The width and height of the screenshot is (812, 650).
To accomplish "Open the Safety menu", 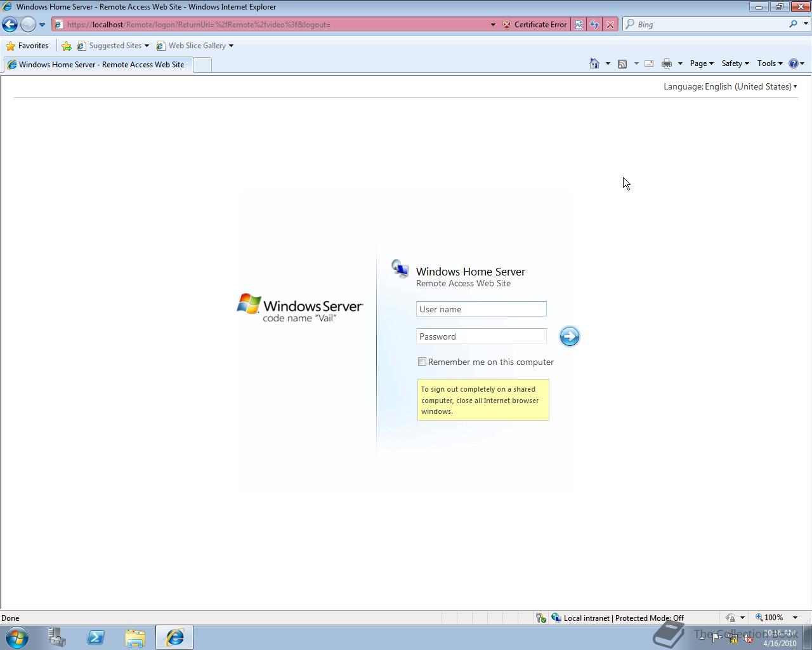I will (x=735, y=63).
